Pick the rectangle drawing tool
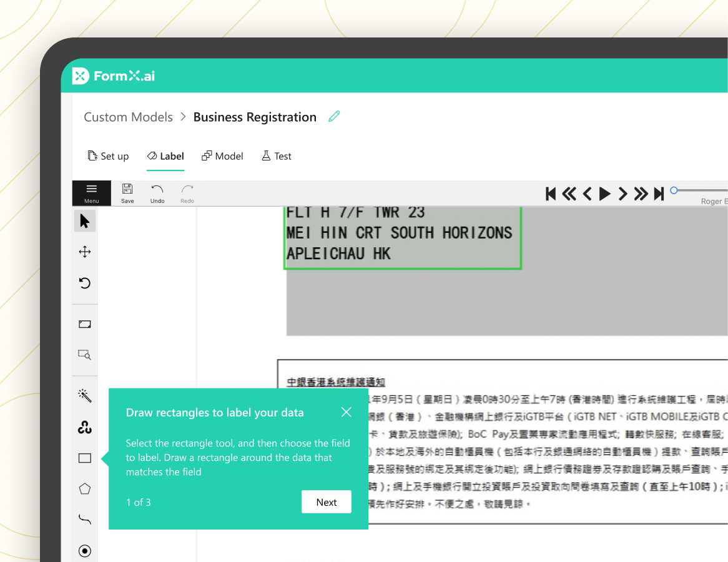The image size is (728, 562). coord(84,458)
